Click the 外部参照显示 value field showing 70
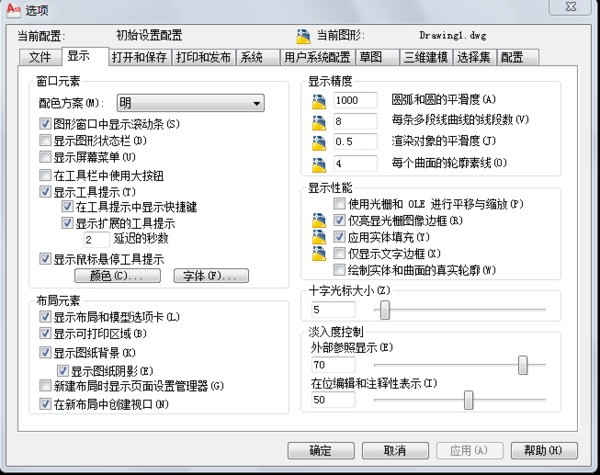Screen dimensions: 600x475 pyautogui.click(x=337, y=366)
